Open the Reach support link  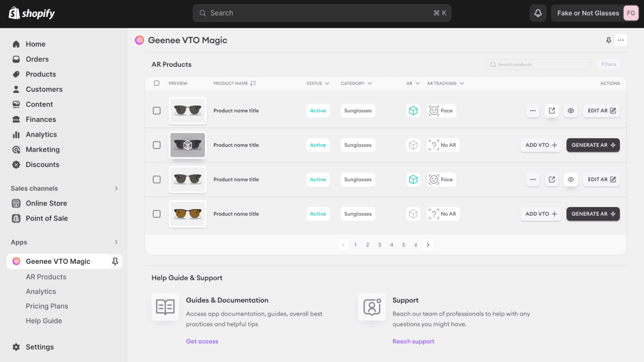point(413,341)
